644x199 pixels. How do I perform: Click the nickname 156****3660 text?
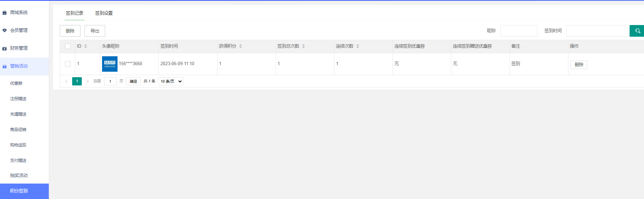point(131,64)
